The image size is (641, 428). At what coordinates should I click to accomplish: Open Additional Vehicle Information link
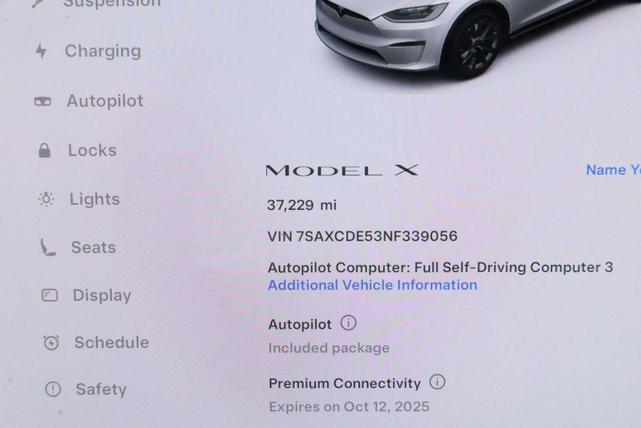(x=372, y=285)
